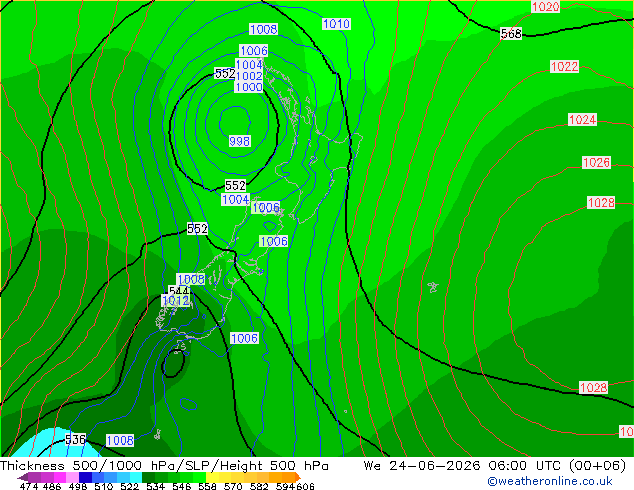Screen dimensions: 634x490
Task: Select the orange legend swatch at 594
Action: [288, 477]
